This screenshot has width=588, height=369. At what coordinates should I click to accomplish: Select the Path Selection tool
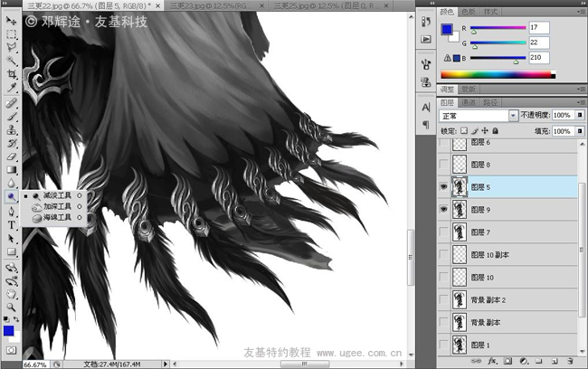click(11, 239)
